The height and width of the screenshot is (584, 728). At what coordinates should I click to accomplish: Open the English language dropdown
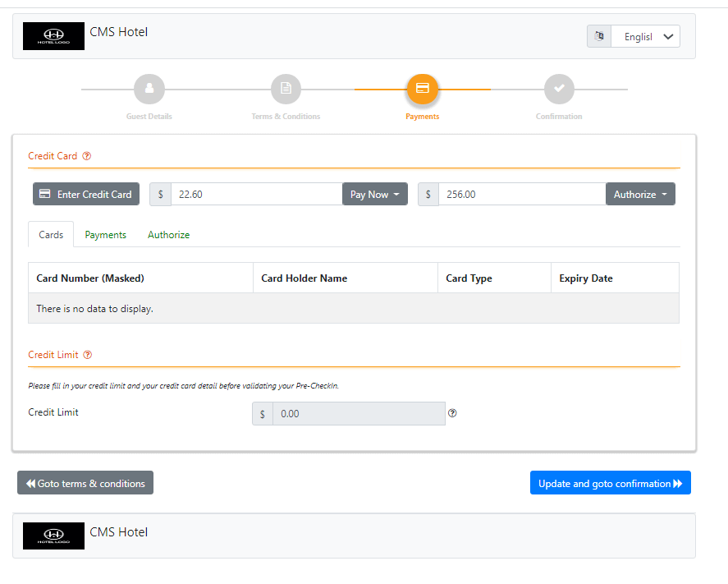click(645, 36)
